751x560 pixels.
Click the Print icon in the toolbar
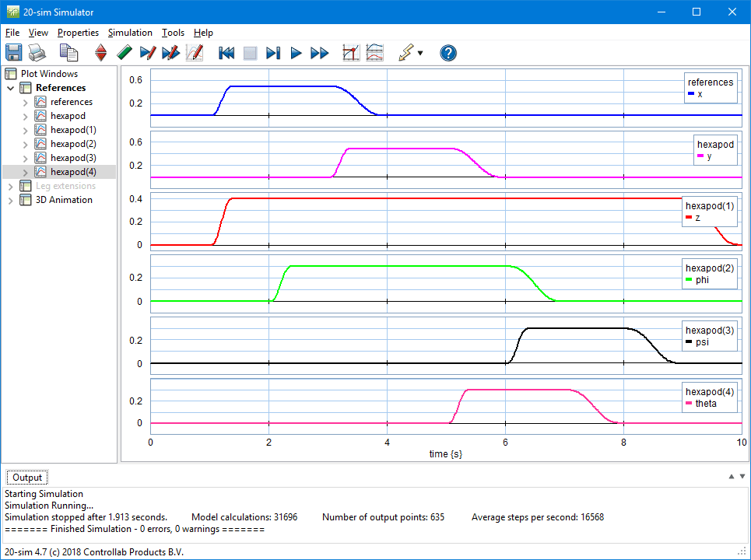[37, 53]
